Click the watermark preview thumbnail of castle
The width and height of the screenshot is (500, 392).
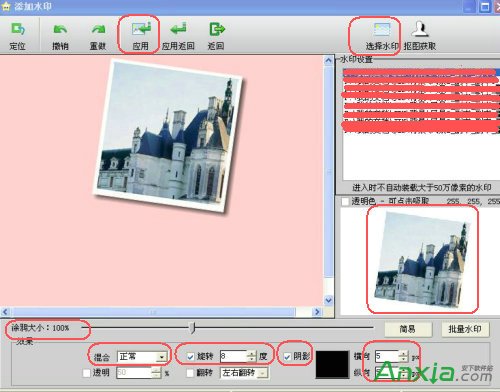pos(422,259)
